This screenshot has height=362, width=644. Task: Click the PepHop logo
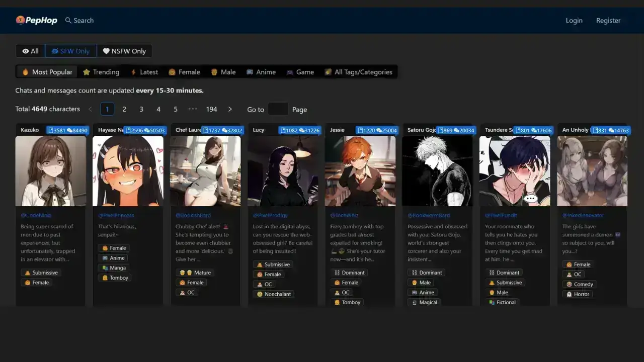point(36,20)
